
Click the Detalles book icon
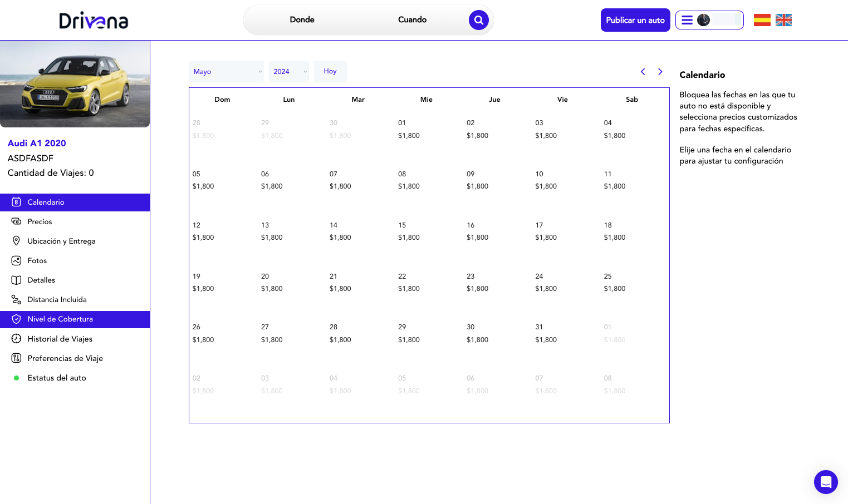tap(17, 280)
